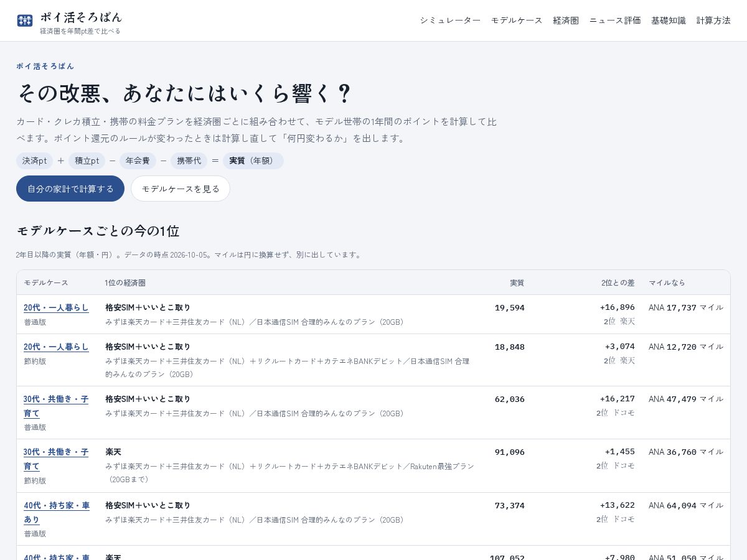747x560 pixels.
Task: Open the シミュレーター nav item
Action: pos(450,21)
